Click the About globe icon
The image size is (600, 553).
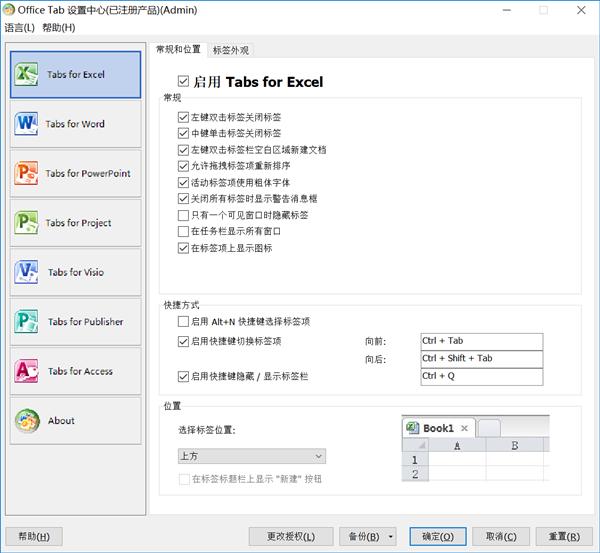tap(27, 420)
